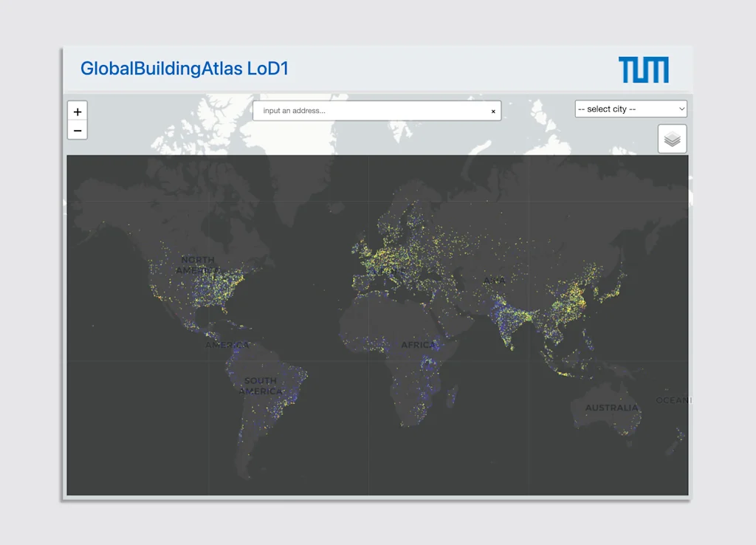Click the North America map label

coord(197,264)
